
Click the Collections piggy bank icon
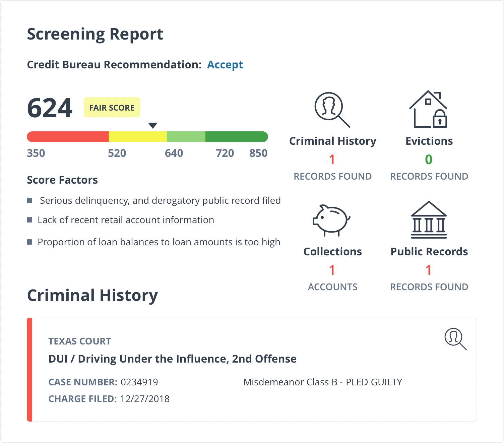(x=332, y=220)
